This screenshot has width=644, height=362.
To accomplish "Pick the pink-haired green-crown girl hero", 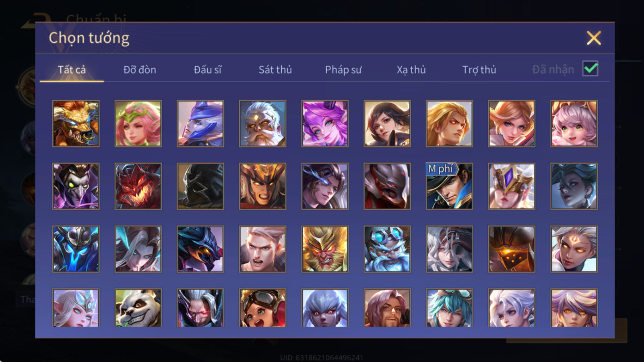I will 138,123.
